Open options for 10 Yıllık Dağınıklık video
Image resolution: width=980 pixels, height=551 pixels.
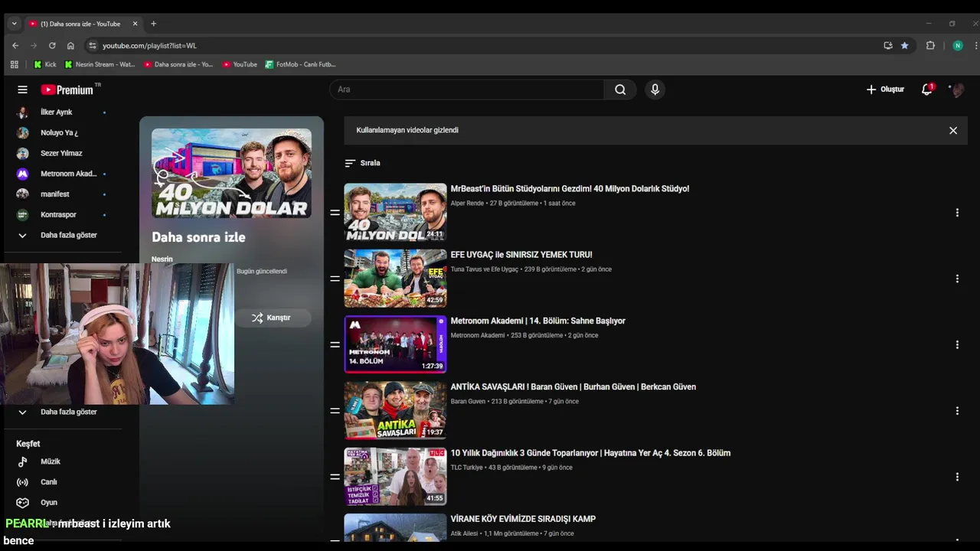click(957, 477)
